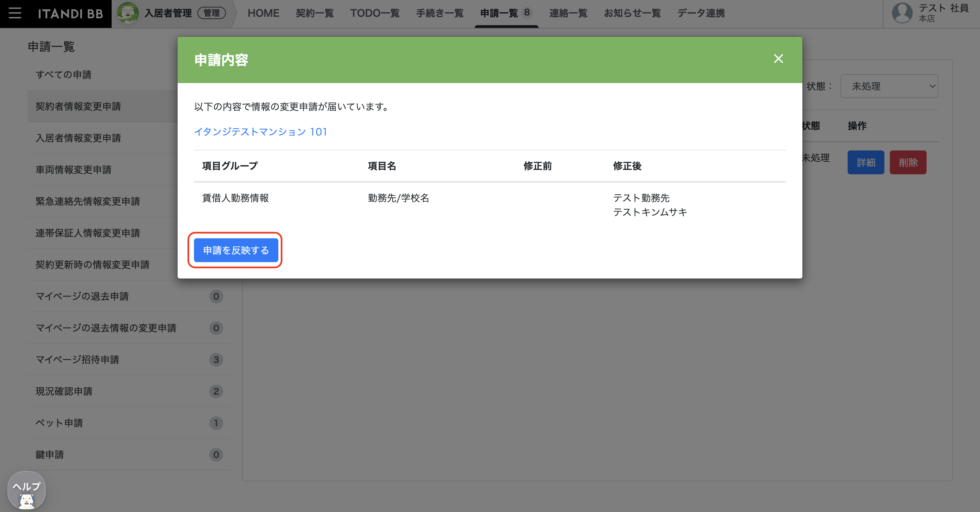980x512 pixels.
Task: Click the 修正後 column header
Action: [x=627, y=166]
